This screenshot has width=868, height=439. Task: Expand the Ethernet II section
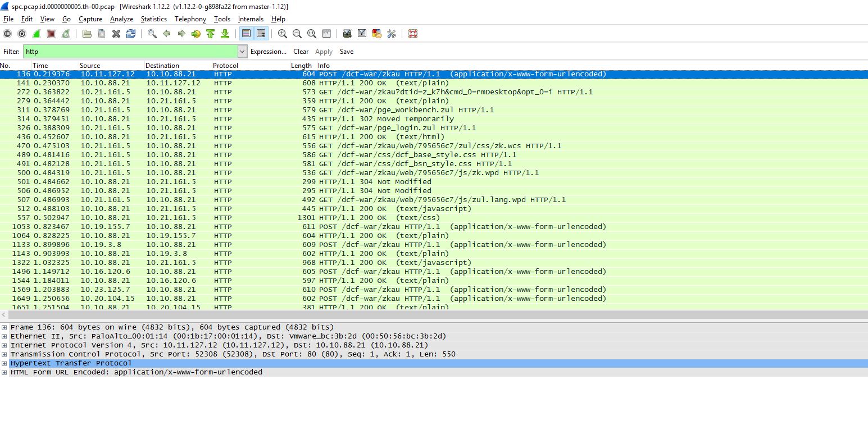[x=4, y=336]
